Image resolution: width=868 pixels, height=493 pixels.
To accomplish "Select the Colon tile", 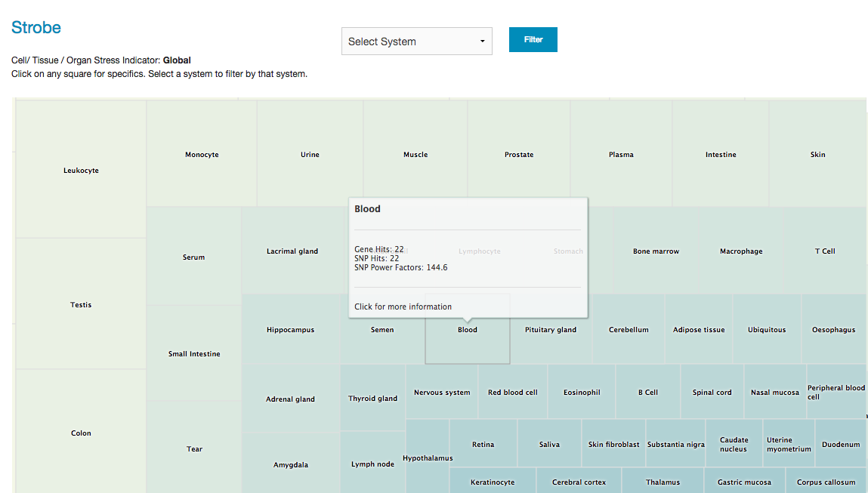I will tap(81, 433).
